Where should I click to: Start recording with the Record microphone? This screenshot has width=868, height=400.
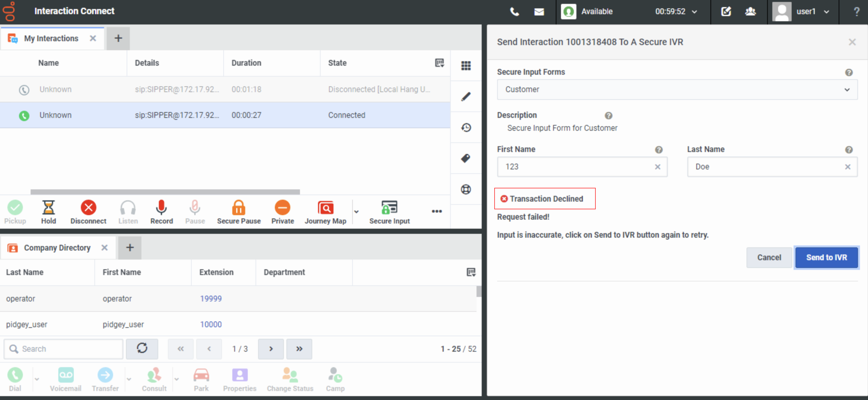tap(161, 208)
